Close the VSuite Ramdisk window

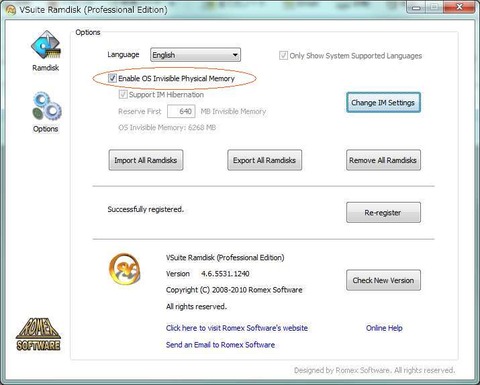pos(459,7)
